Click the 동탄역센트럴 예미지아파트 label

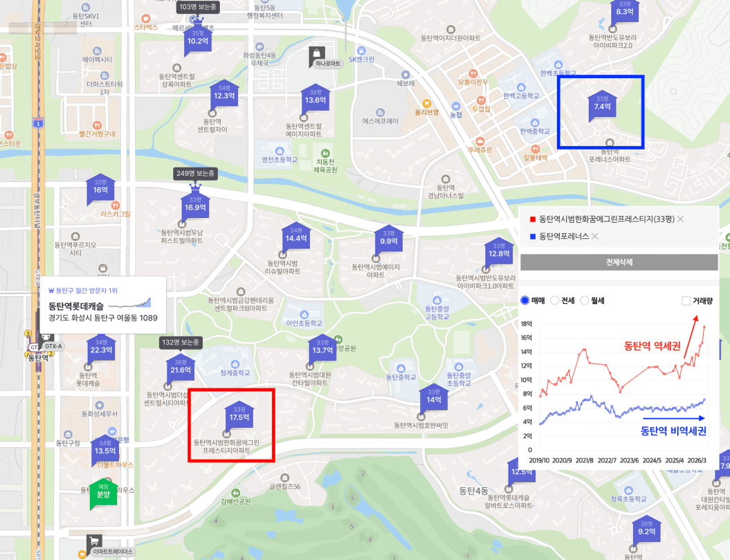coord(304,130)
